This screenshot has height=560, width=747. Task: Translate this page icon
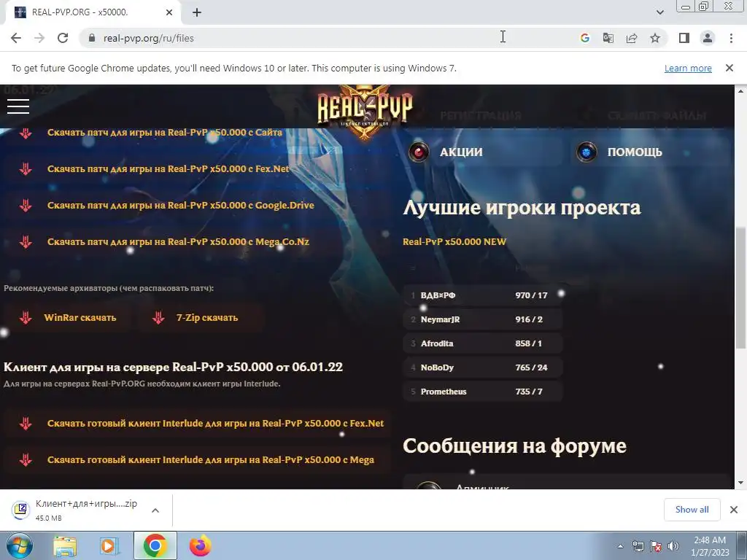(608, 38)
